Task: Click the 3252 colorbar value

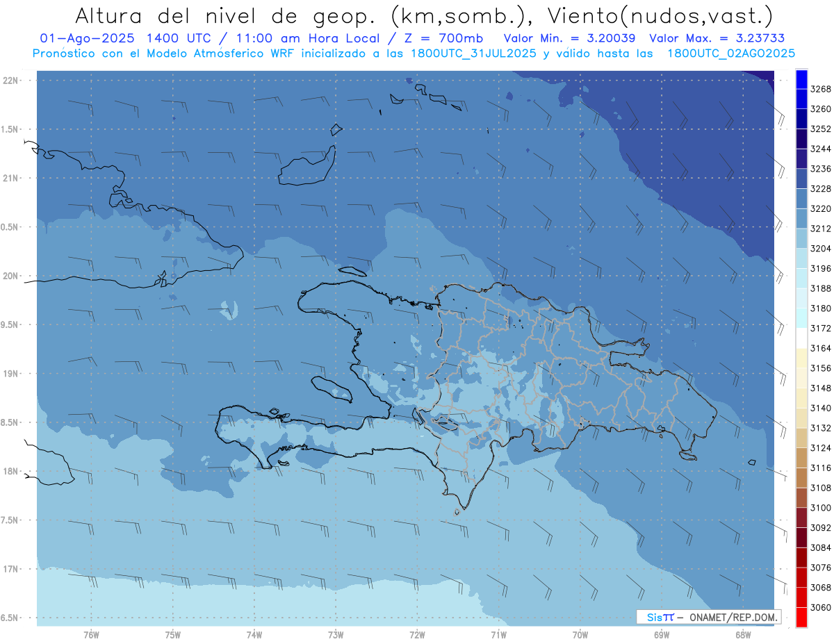Action: [821, 129]
